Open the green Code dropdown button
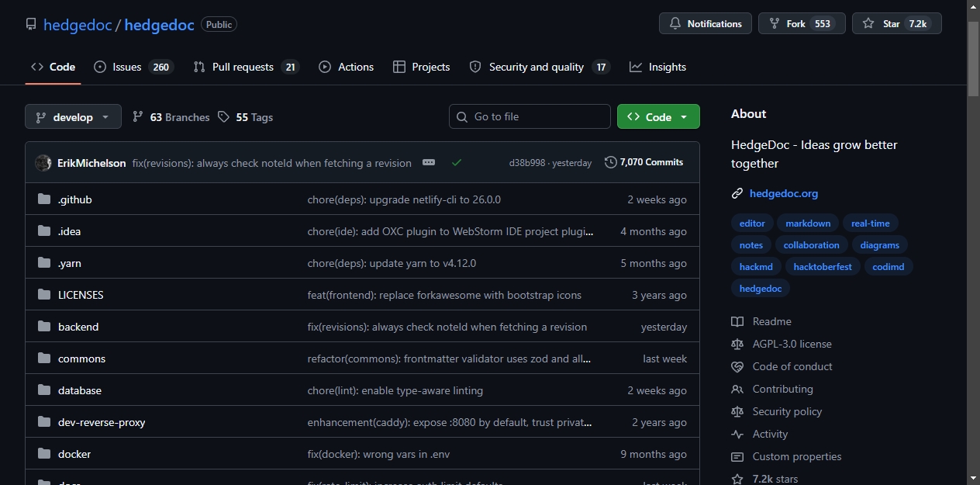The height and width of the screenshot is (485, 980). [x=658, y=116]
